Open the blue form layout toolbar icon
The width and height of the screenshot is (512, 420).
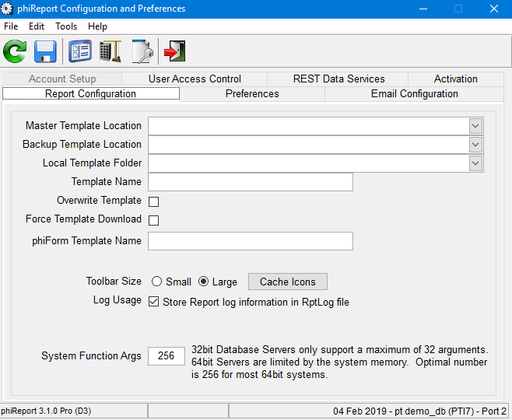(80, 51)
